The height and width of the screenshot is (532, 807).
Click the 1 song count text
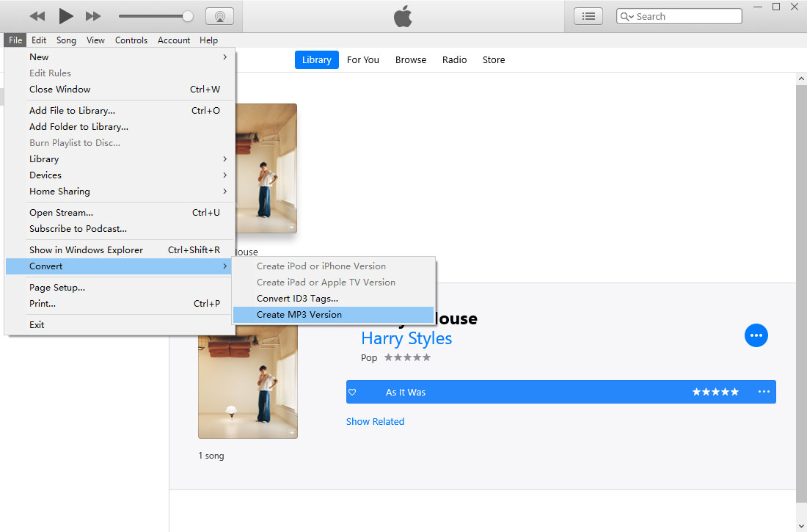tap(211, 456)
